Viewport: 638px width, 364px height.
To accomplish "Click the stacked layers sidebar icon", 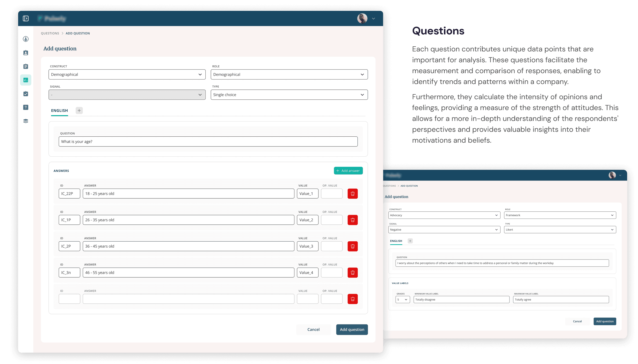I will [26, 121].
